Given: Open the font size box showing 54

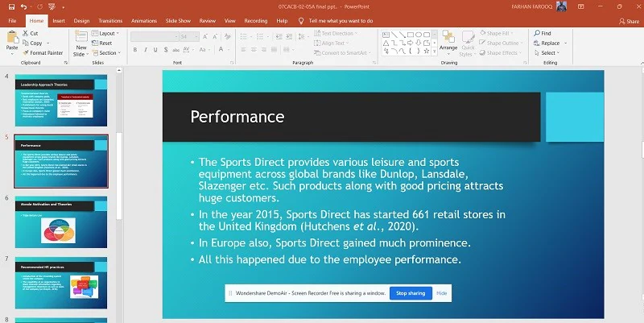Looking at the screenshot, I should (189, 37).
